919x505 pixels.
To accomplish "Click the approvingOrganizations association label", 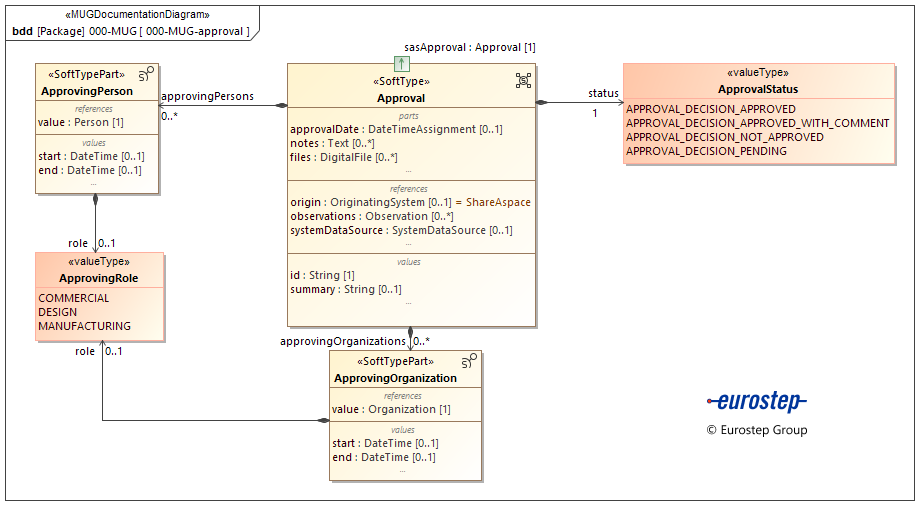I will point(343,341).
